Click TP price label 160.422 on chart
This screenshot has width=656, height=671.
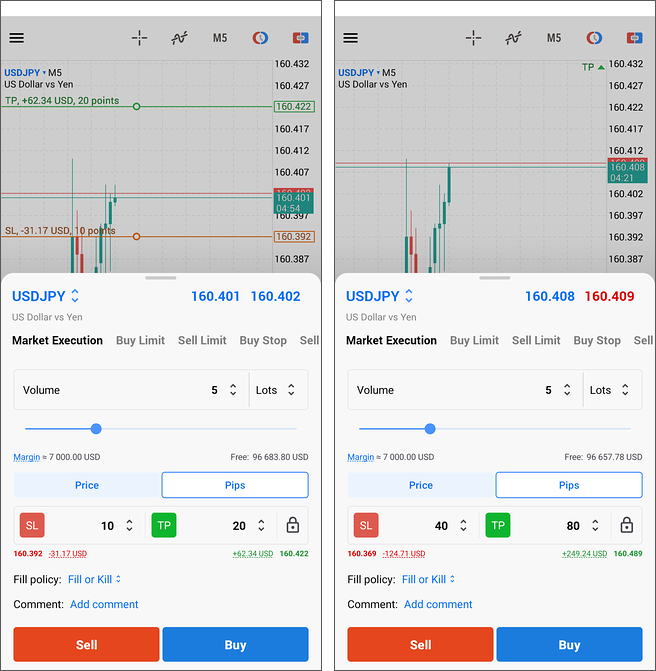[x=294, y=107]
